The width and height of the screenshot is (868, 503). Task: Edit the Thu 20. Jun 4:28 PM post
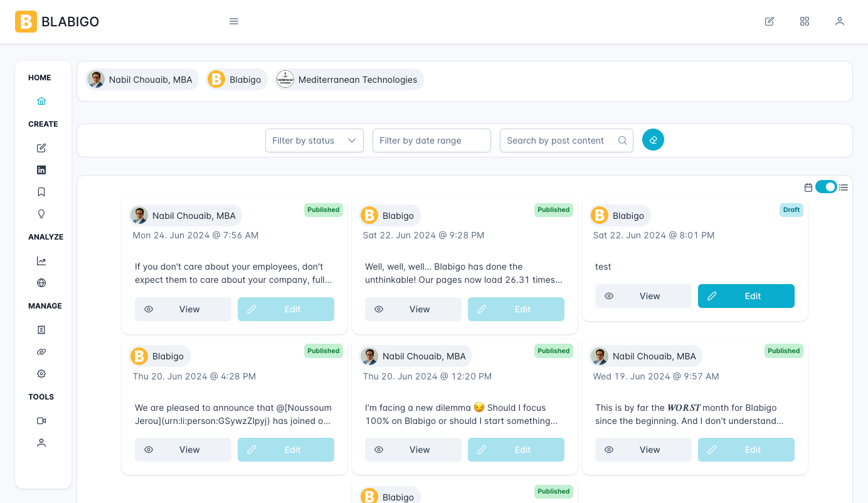pyautogui.click(x=286, y=450)
